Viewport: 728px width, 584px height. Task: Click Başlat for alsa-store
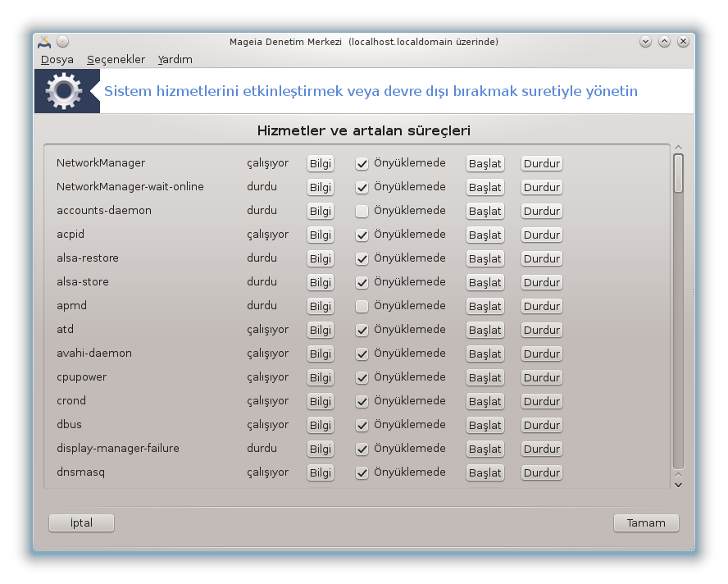click(485, 282)
